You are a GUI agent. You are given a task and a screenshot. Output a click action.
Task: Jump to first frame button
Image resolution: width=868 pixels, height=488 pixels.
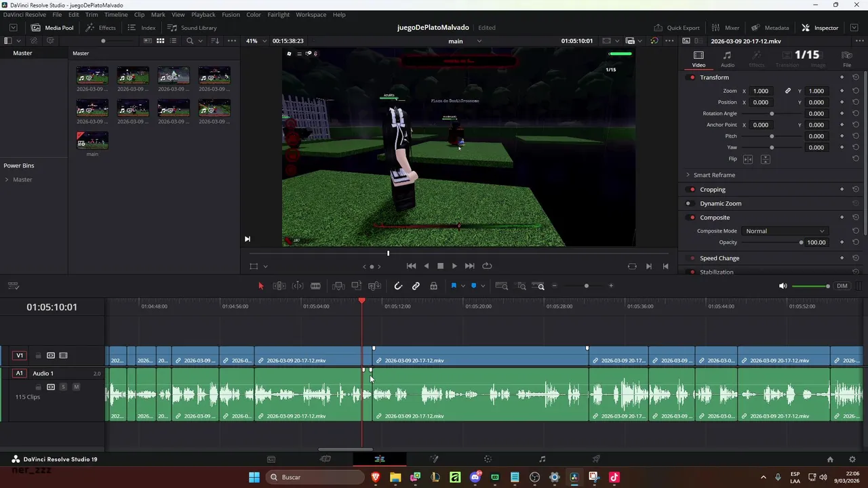pyautogui.click(x=411, y=266)
